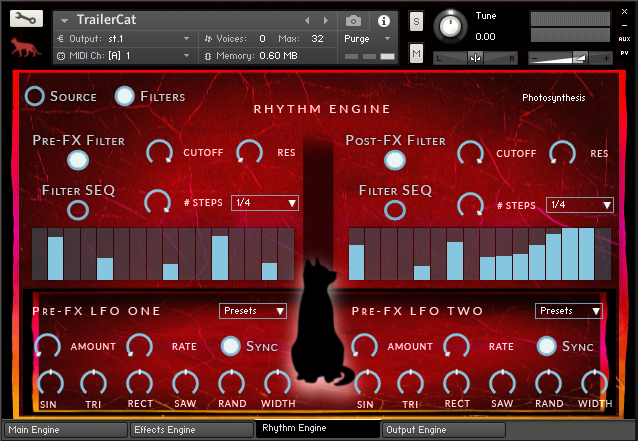Image resolution: width=638 pixels, height=441 pixels.
Task: Toggle Sync for Pre-FX LFO One
Action: click(231, 346)
